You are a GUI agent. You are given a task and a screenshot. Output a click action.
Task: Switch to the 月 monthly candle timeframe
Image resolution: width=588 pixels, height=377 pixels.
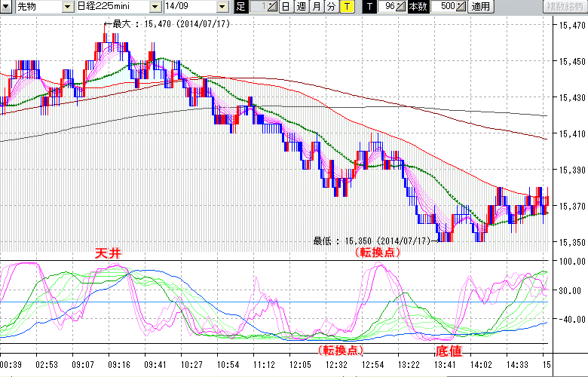pos(316,7)
